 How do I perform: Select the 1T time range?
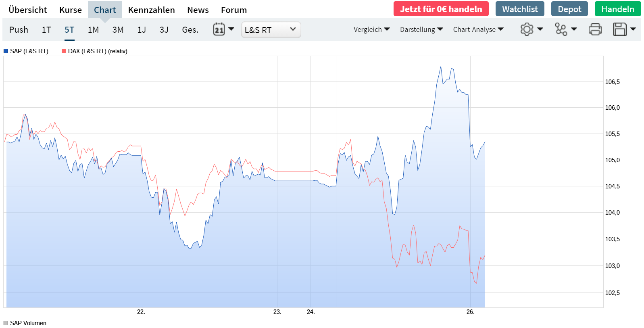[x=46, y=30]
